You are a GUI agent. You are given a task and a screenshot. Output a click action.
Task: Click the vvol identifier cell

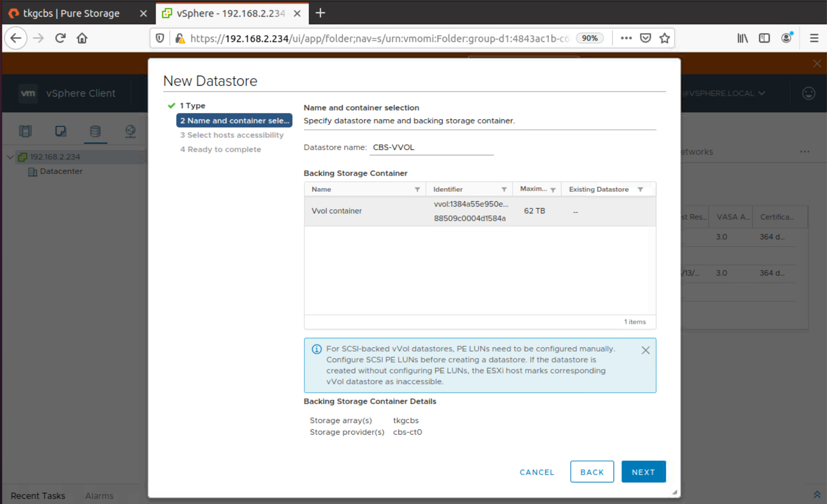pos(471,211)
